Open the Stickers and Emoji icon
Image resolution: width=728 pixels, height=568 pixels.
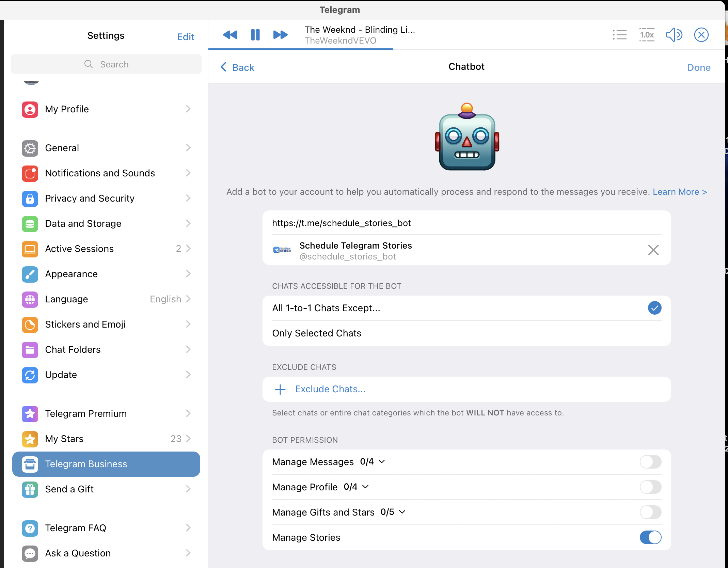click(x=30, y=325)
